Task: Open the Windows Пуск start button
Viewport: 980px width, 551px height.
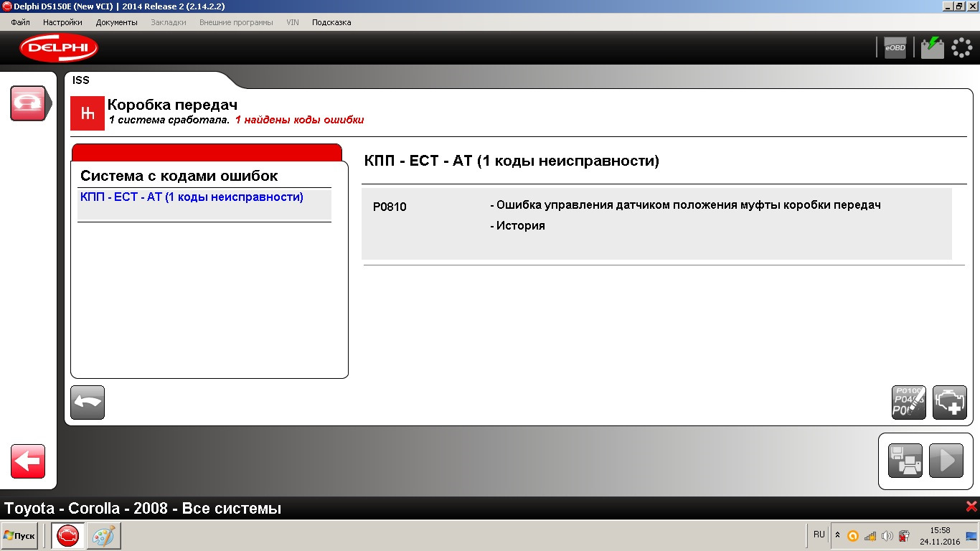Action: tap(19, 536)
